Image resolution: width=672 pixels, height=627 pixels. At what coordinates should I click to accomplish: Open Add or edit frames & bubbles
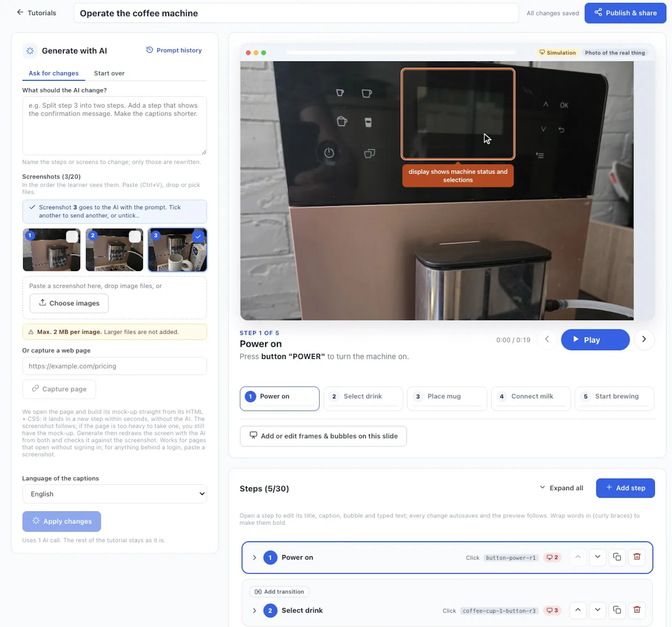coord(323,436)
